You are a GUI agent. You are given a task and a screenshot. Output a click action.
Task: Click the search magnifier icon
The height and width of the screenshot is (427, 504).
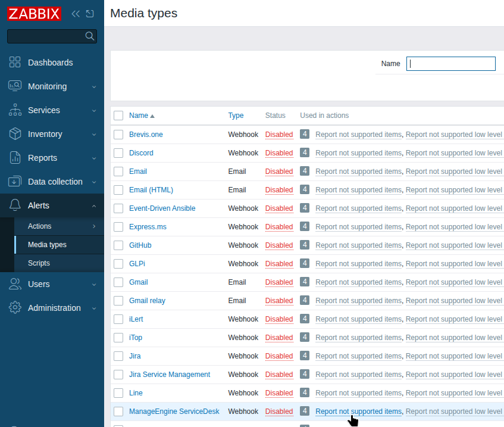coord(90,36)
